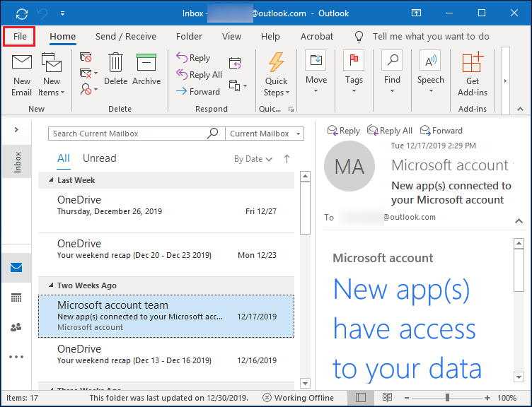This screenshot has height=407, width=532.
Task: Select the All messages filter
Action: coord(64,158)
